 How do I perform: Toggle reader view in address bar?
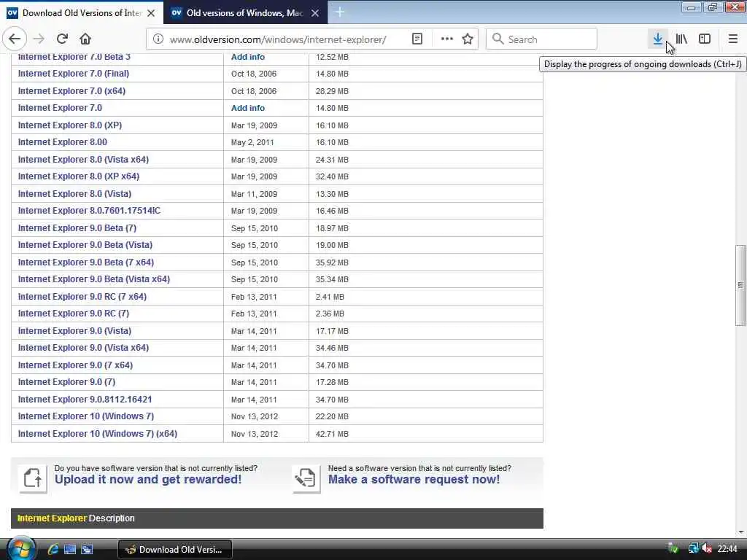click(x=417, y=39)
